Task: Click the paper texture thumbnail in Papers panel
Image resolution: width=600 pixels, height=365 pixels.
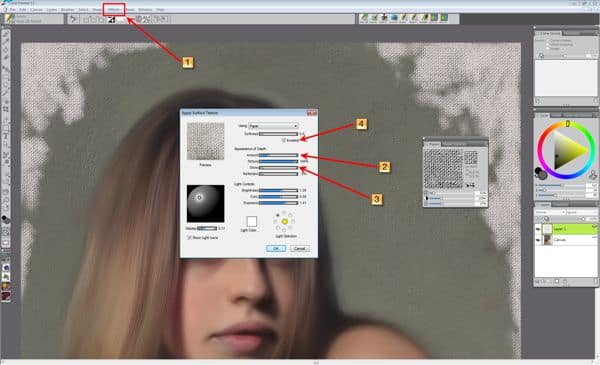Action: tap(443, 169)
